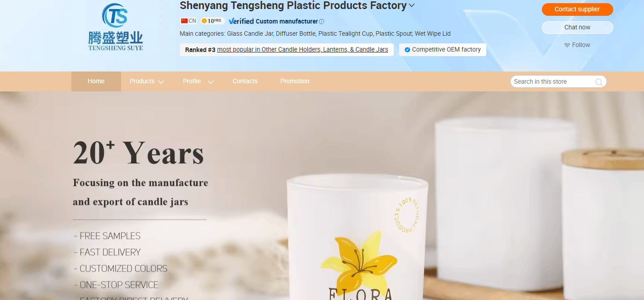Click the Chat now button
The image size is (644, 300).
tap(577, 27)
